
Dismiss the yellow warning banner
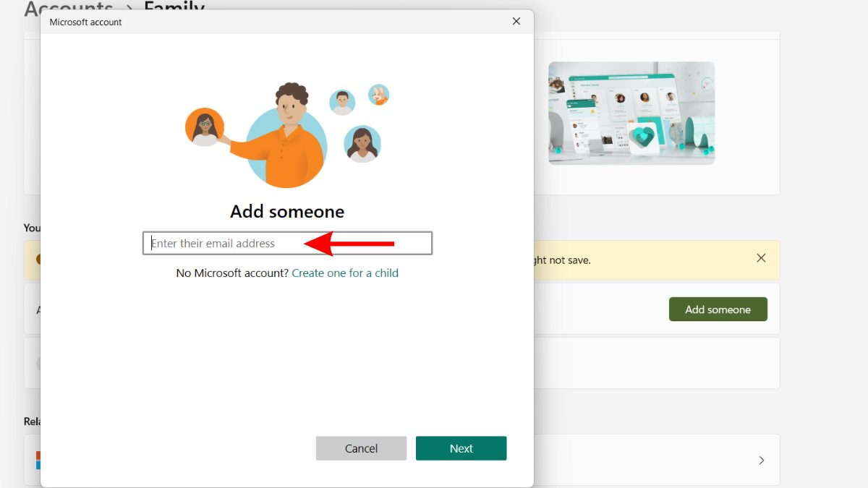click(761, 258)
